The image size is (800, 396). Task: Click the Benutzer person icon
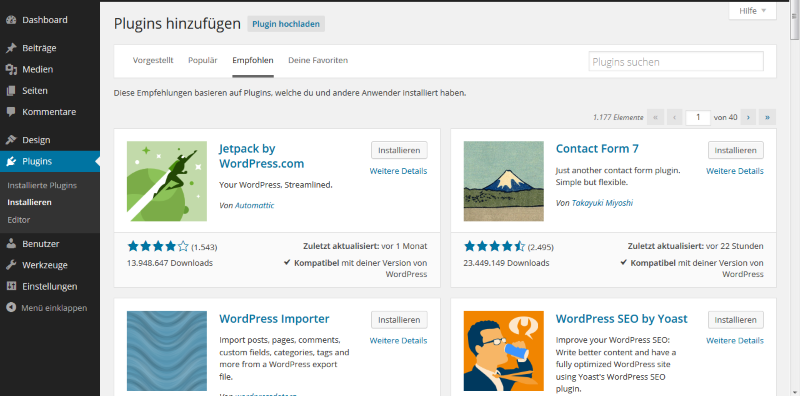point(11,244)
